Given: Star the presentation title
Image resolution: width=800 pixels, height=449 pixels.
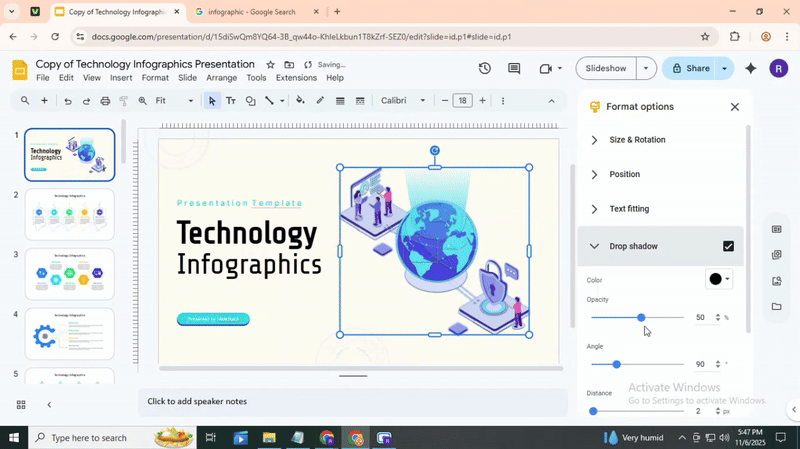Looking at the screenshot, I should [x=270, y=64].
